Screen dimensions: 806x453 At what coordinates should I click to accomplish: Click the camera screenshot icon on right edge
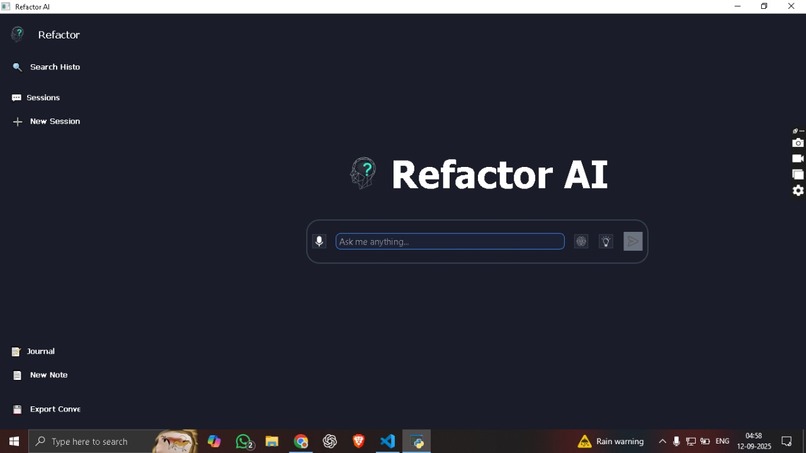798,143
